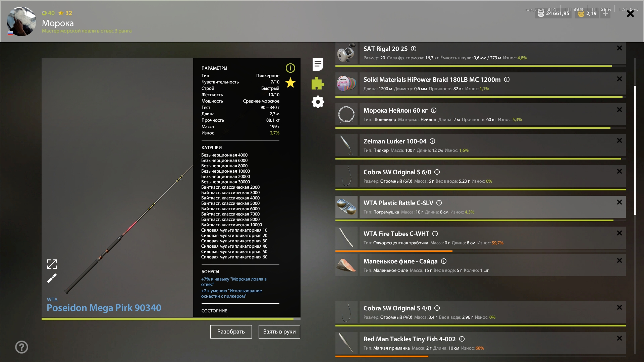
Task: Click the Solid Materials HiPower Braid wear bar
Action: [479, 97]
